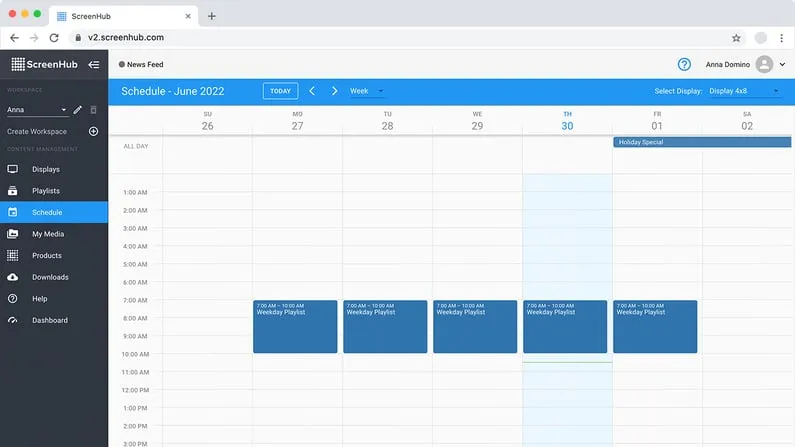This screenshot has width=795, height=447.
Task: Click the Downloads cloud icon
Action: (13, 277)
